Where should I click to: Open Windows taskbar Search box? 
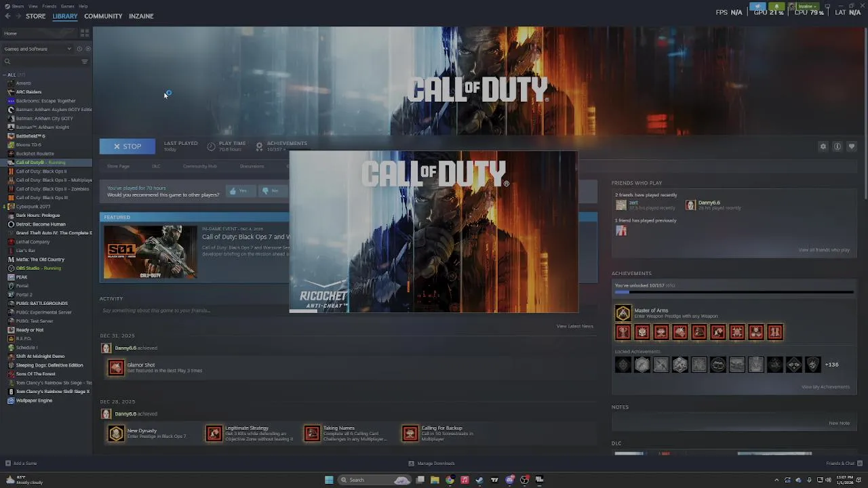pyautogui.click(x=373, y=480)
